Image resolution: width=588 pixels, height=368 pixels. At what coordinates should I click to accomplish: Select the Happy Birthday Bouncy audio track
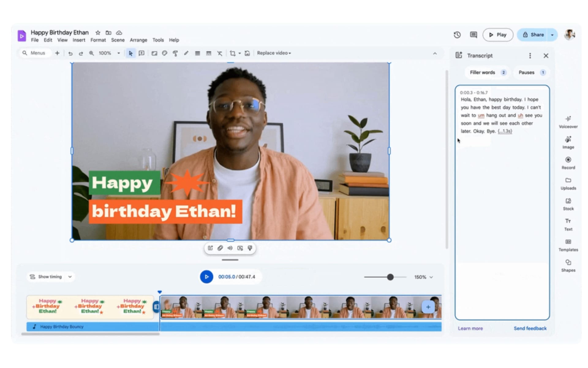(x=62, y=326)
